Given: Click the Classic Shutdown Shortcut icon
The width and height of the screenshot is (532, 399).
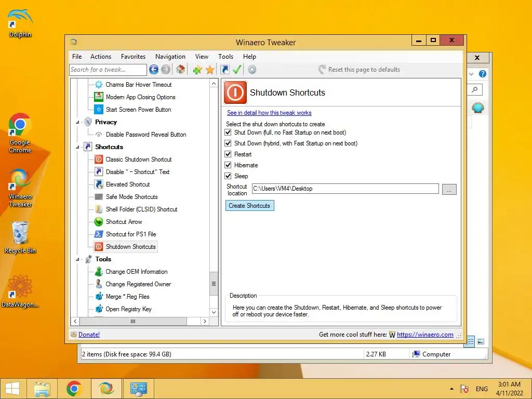Looking at the screenshot, I should click(99, 159).
